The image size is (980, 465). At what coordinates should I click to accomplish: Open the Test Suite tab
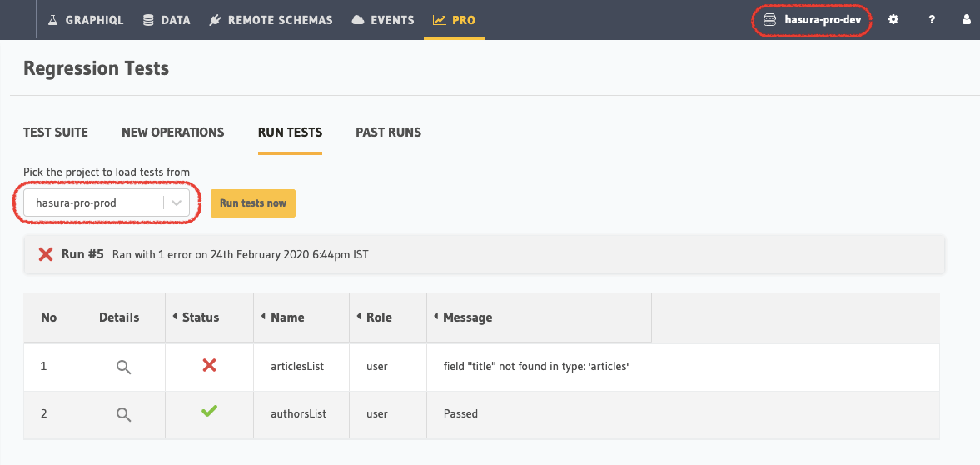56,132
